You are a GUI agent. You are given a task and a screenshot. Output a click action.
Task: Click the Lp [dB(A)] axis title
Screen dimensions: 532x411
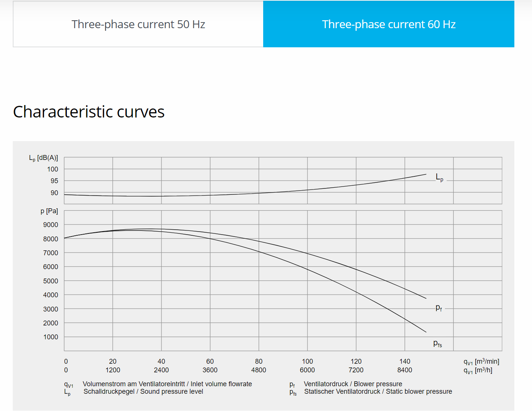pyautogui.click(x=44, y=158)
